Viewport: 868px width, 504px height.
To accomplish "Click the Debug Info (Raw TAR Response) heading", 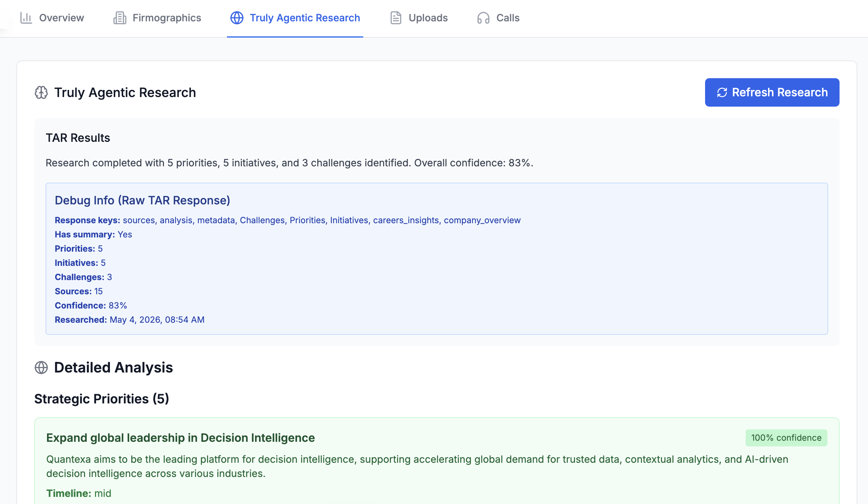I will pos(143,200).
